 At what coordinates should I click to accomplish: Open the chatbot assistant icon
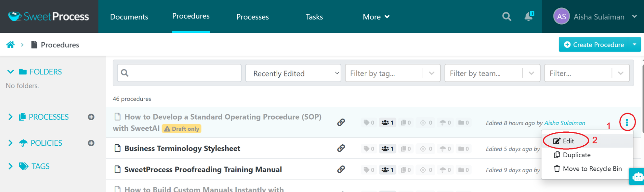coord(637,177)
